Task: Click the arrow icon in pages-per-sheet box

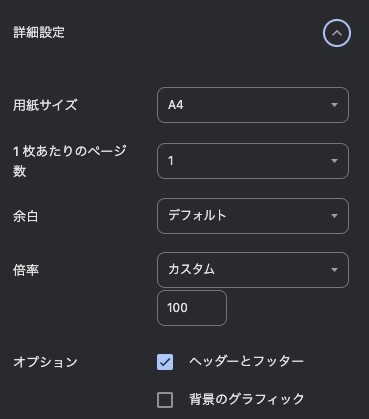Action: tap(334, 161)
